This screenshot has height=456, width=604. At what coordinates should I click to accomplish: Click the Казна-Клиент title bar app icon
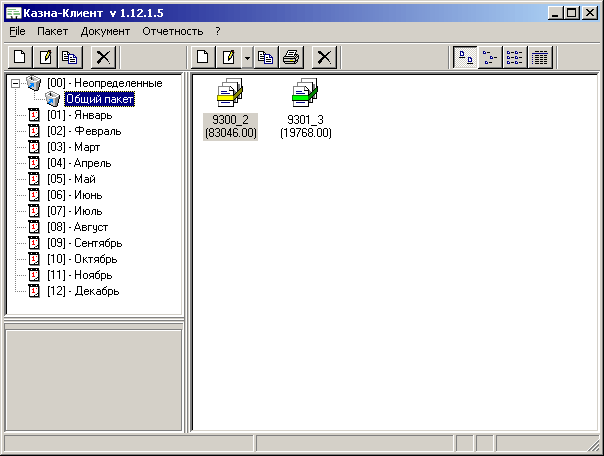click(x=13, y=13)
